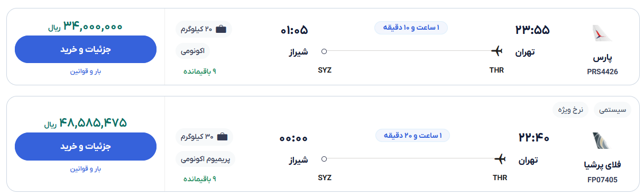Open details and purchase for 34,000,000 rial flight
This screenshot has width=644, height=195.
pyautogui.click(x=86, y=49)
